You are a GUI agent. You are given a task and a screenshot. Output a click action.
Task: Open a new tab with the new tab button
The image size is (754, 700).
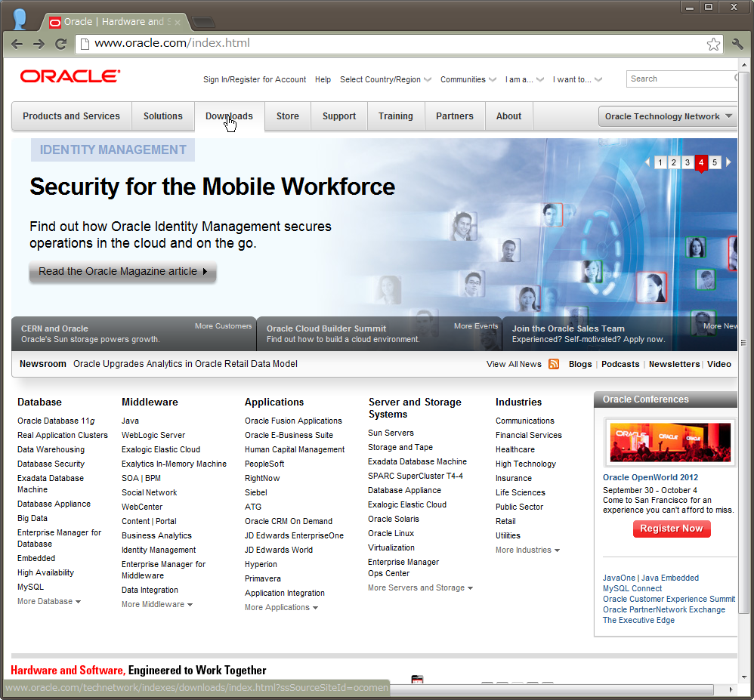(203, 22)
